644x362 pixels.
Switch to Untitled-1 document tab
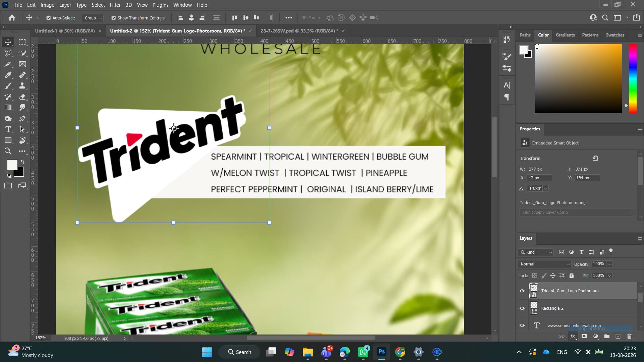tap(65, 31)
